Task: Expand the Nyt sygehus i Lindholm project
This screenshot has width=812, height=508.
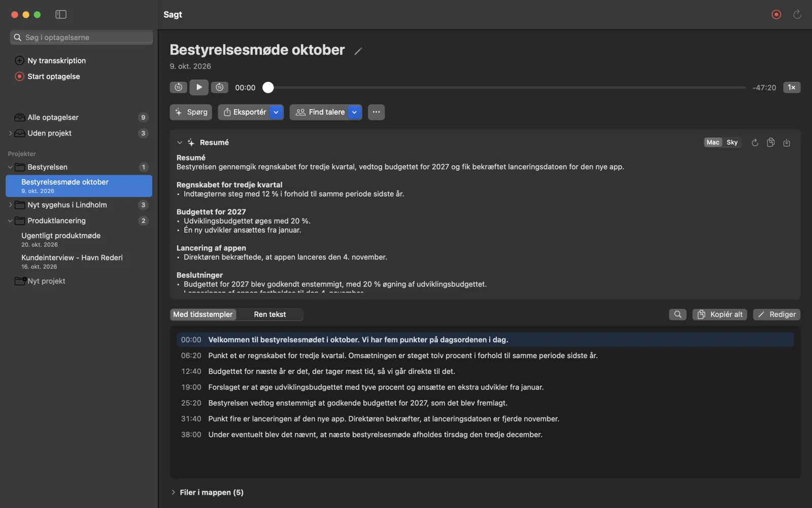Action: [10, 205]
